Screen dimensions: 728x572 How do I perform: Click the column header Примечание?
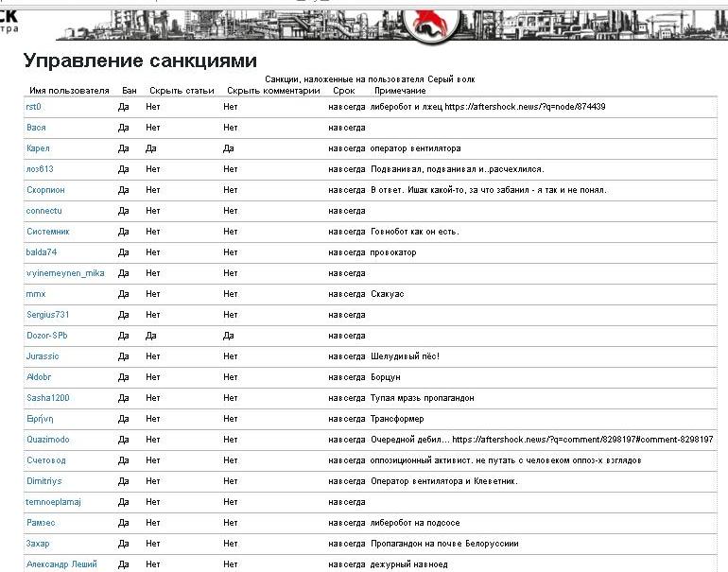coord(400,91)
